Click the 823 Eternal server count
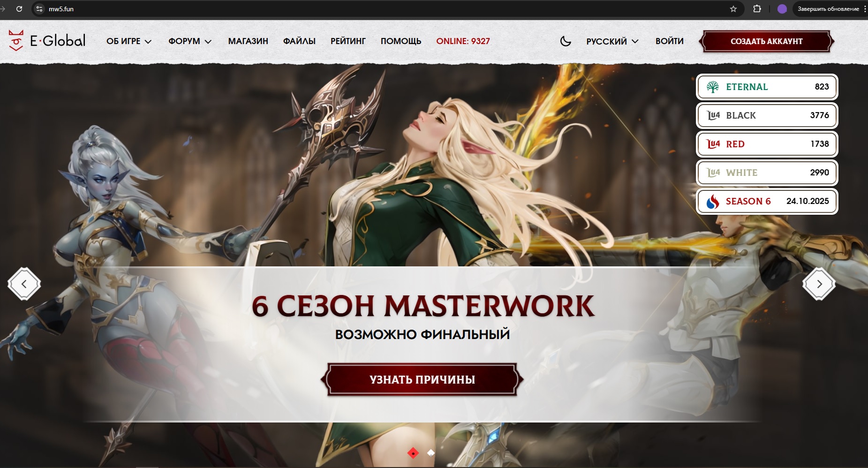868x468 pixels. [822, 87]
